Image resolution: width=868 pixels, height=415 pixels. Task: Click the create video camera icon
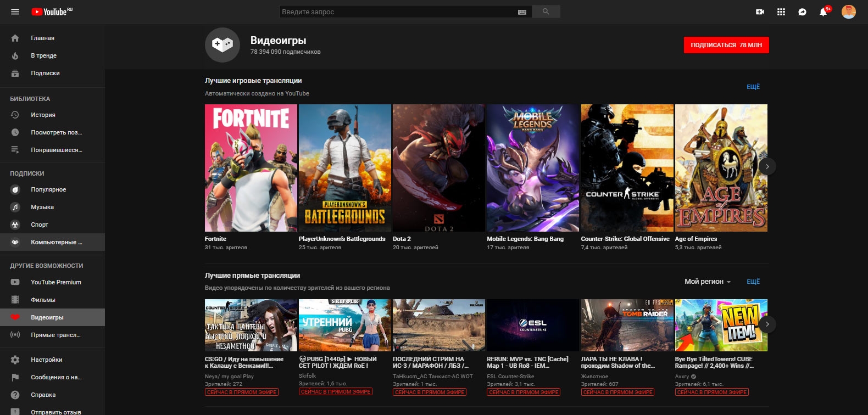pos(760,12)
